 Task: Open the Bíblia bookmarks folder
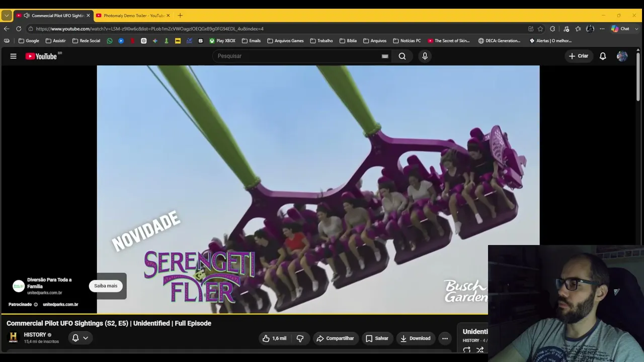point(348,41)
